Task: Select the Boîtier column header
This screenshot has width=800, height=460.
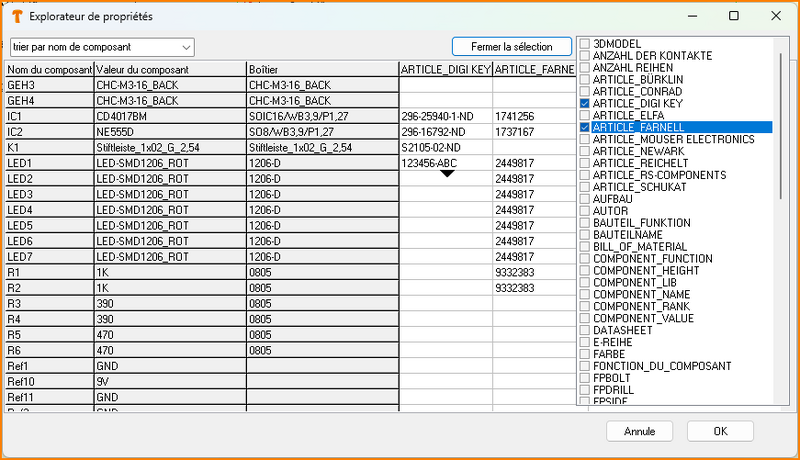Action: click(x=322, y=69)
